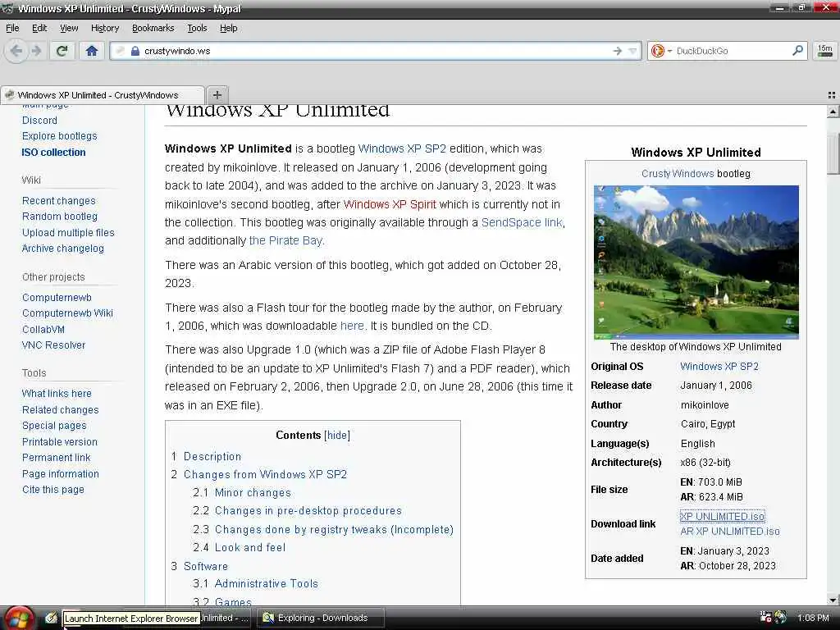Click the 15m downloads indicator button
The height and width of the screenshot is (630, 840).
tap(825, 51)
